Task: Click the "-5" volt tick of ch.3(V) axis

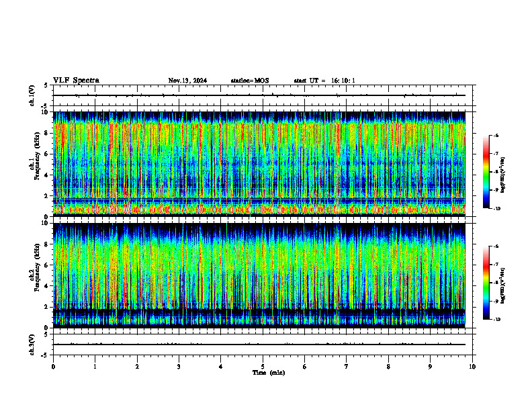Action: coord(46,355)
